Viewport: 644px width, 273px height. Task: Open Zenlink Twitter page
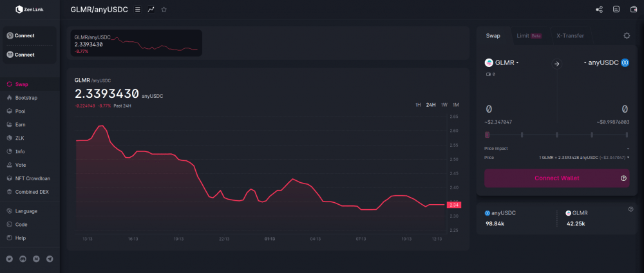(10, 259)
